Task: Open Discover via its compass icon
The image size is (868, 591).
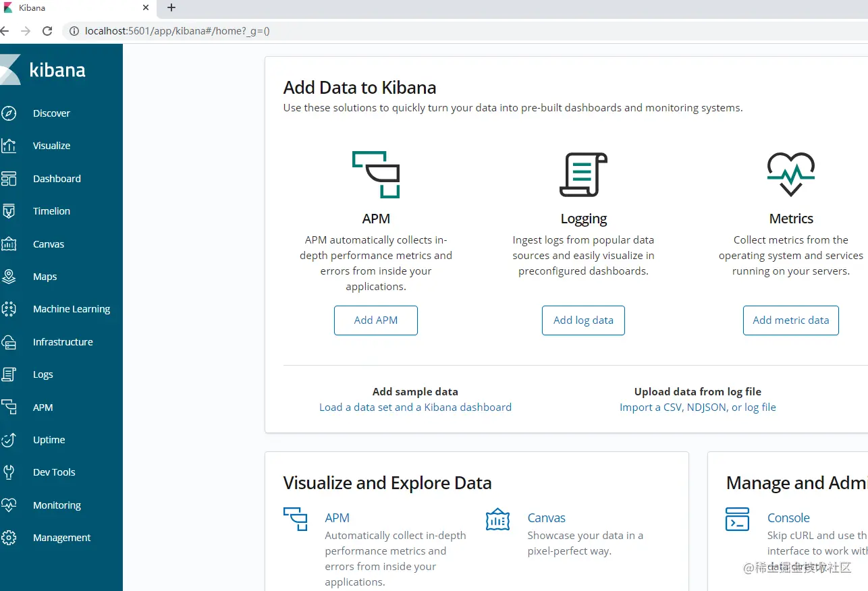Action: pyautogui.click(x=9, y=113)
